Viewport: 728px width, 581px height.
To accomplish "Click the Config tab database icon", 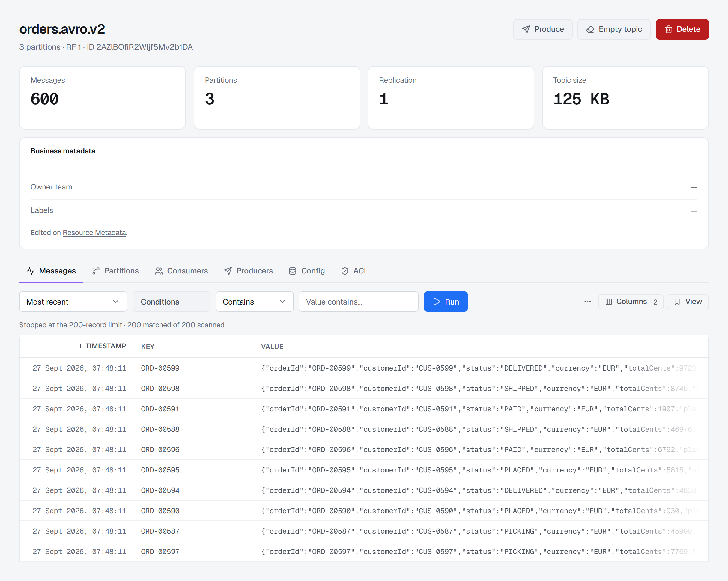I will click(292, 271).
